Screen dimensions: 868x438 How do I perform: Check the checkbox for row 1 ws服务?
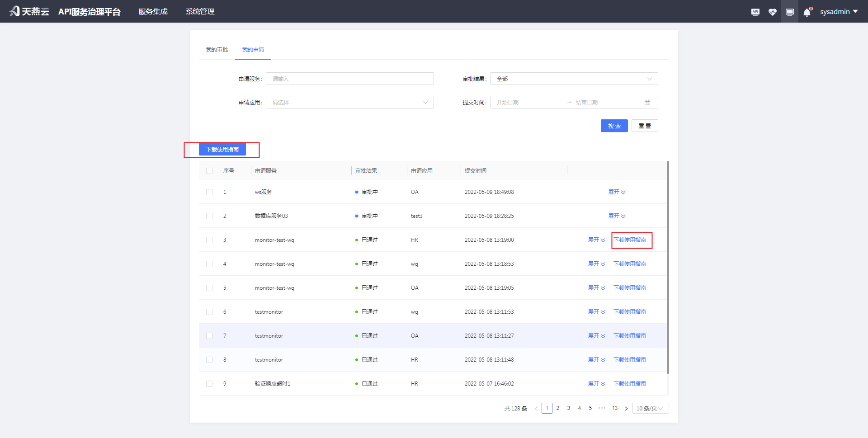[209, 192]
